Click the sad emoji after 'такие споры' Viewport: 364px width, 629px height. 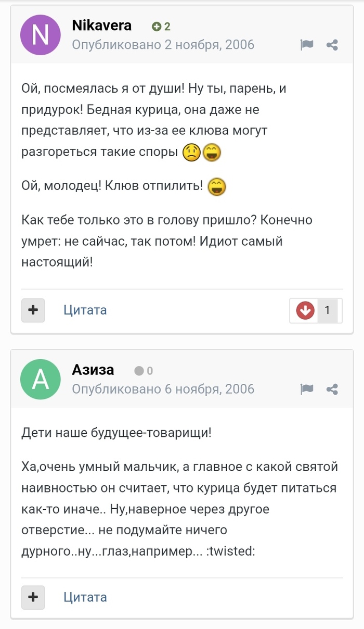click(x=192, y=153)
